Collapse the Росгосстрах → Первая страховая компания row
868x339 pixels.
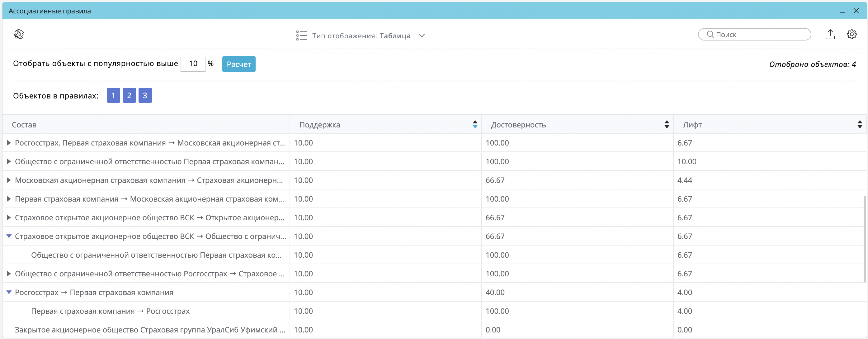pos(9,293)
